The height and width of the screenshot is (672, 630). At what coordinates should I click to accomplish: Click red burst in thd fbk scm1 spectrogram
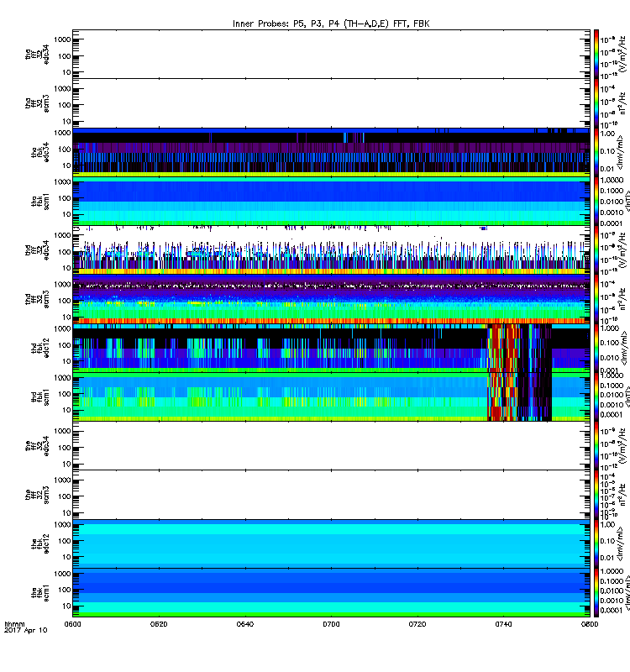[502, 396]
